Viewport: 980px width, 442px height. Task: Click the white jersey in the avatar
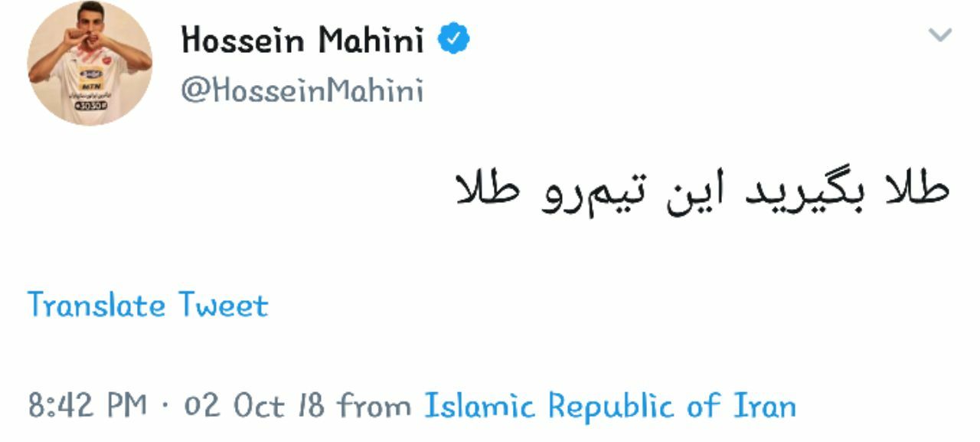click(x=90, y=88)
